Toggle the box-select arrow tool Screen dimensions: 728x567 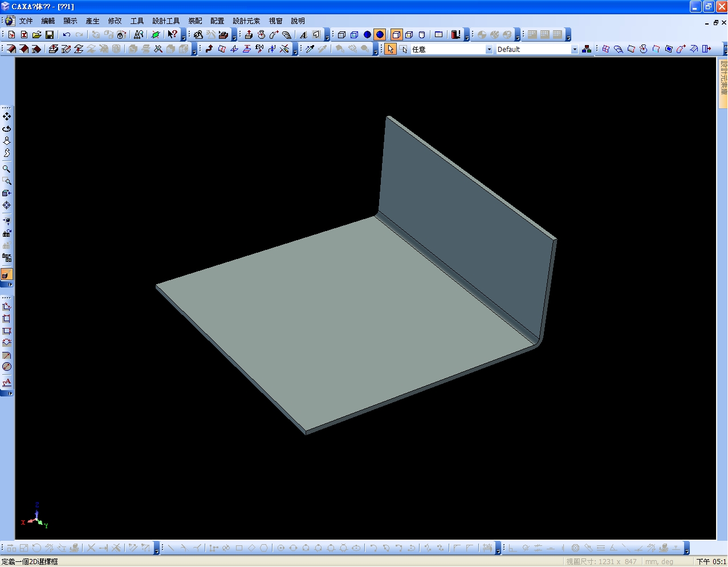404,49
